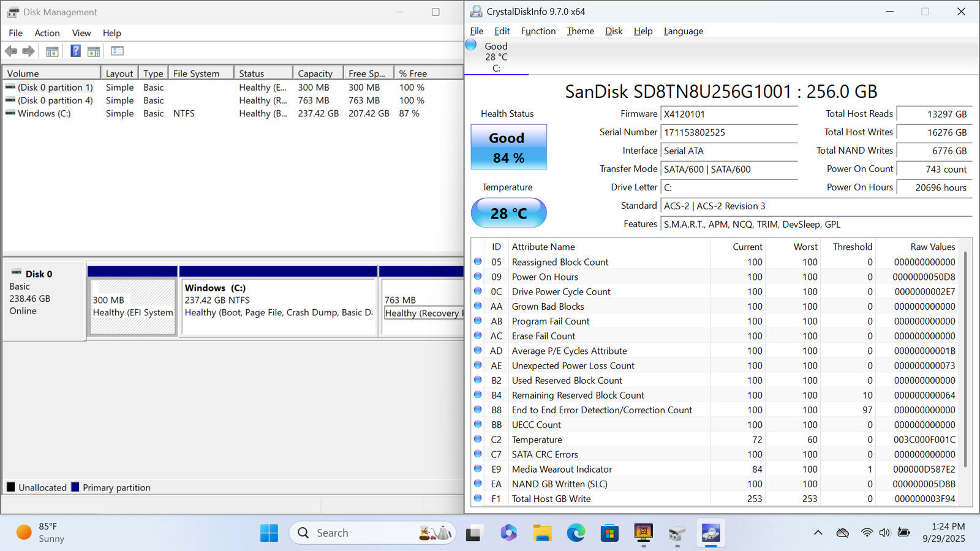Open the blue Help question mark icon
The height and width of the screenshot is (551, 980).
tap(75, 51)
